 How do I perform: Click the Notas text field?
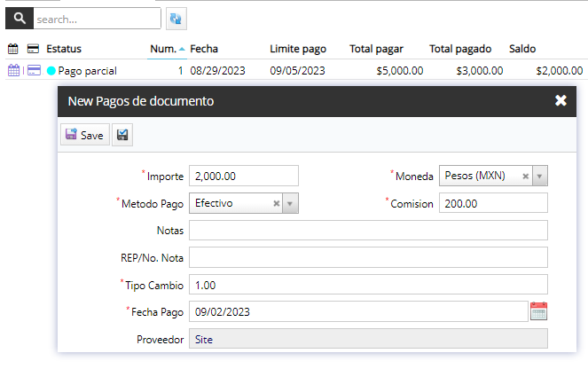point(368,231)
